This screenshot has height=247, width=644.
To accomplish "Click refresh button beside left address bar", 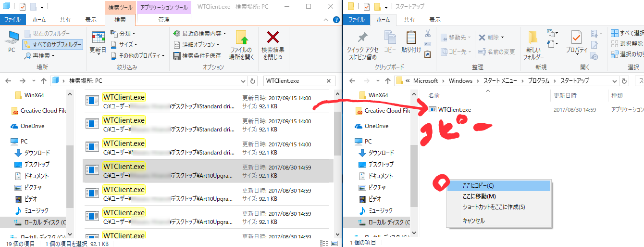I will [x=253, y=81].
